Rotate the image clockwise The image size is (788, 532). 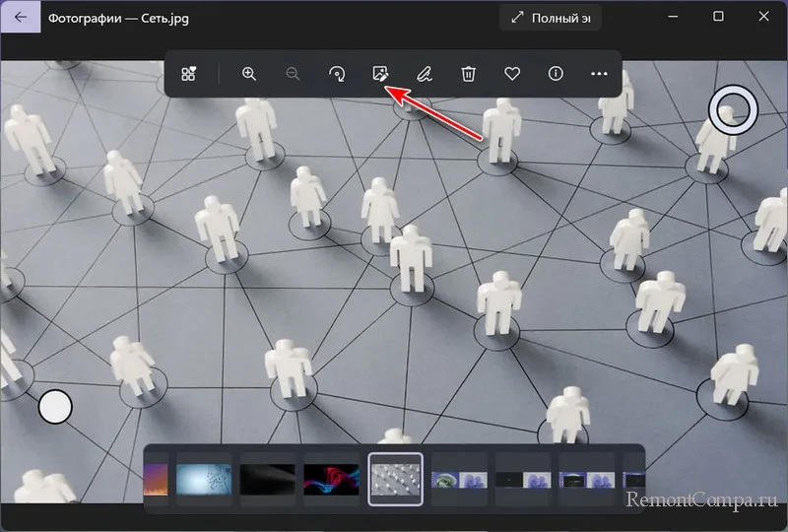tap(337, 74)
